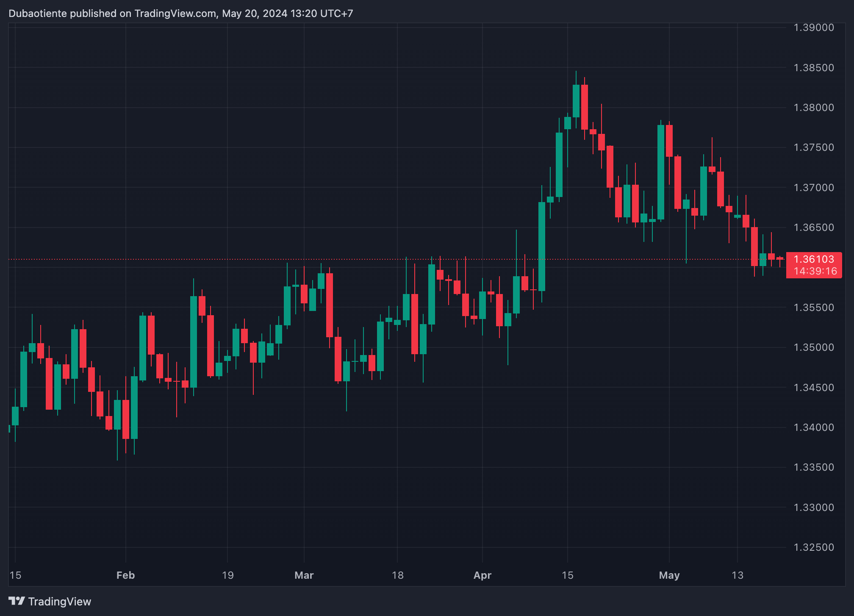Screen dimensions: 854x616
Task: Click the last red candle at current price
Action: [780, 259]
